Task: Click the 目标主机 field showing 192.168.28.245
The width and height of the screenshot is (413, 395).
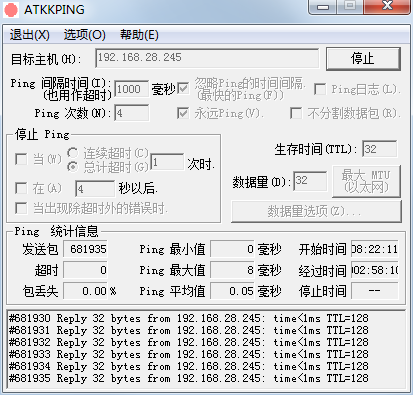Action: pyautogui.click(x=207, y=58)
